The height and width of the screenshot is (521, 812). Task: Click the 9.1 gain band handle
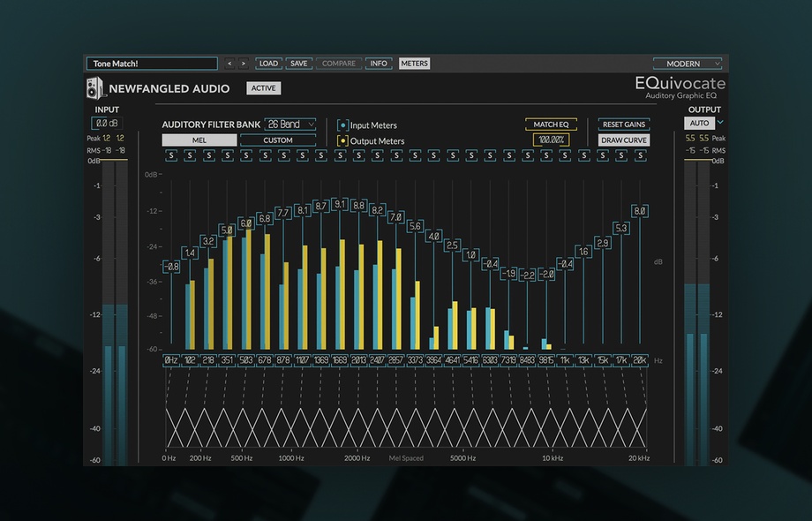(x=340, y=204)
